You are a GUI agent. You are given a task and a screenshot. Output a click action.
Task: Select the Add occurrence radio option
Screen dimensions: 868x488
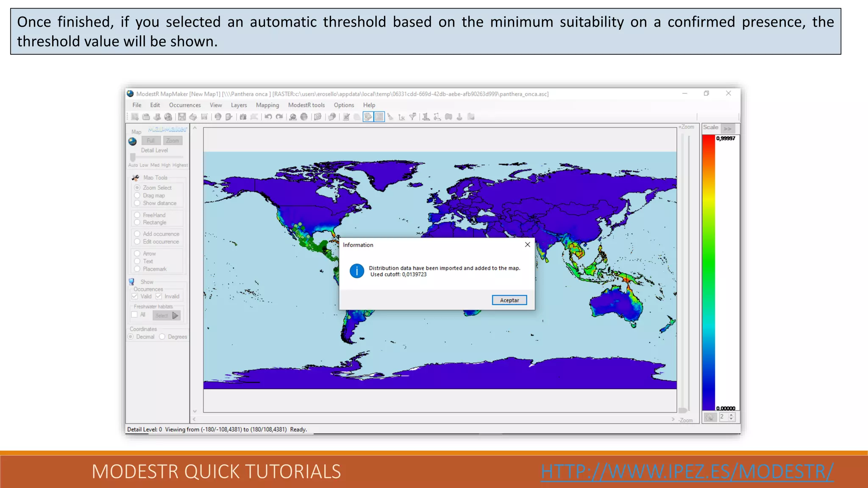pos(137,234)
